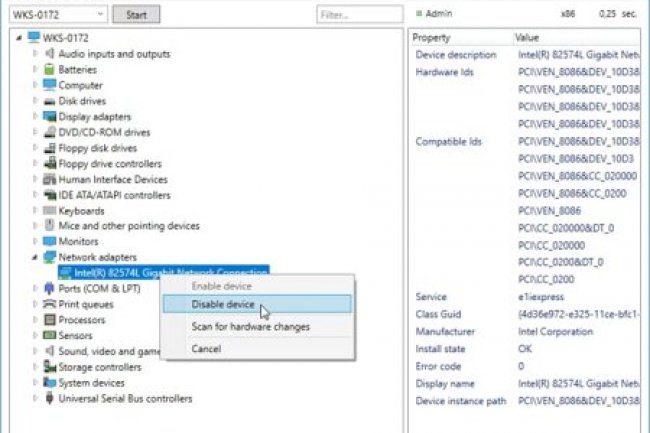Viewport: 650px width, 433px height.
Task: Choose Disable device from context menu
Action: [223, 304]
